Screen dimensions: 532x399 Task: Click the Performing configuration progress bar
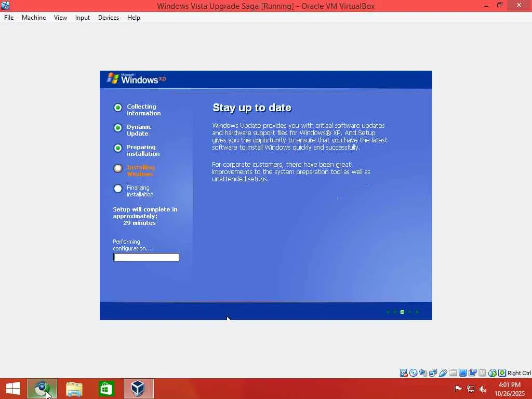(x=146, y=257)
